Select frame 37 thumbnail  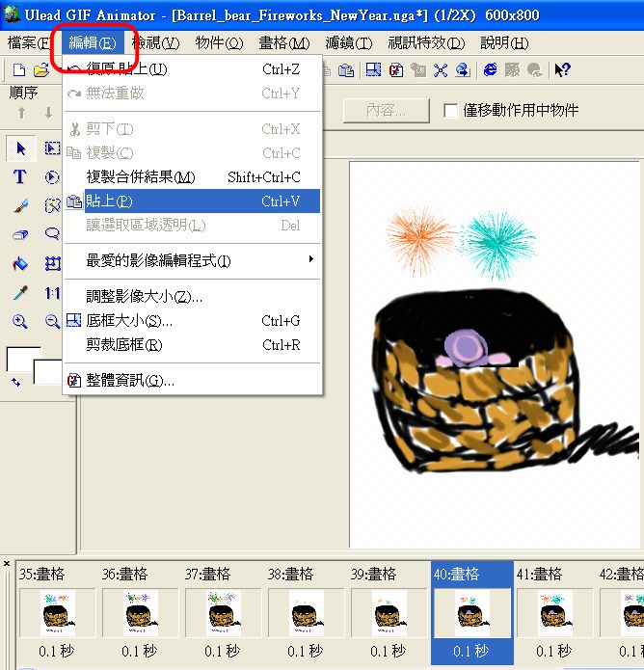224,613
